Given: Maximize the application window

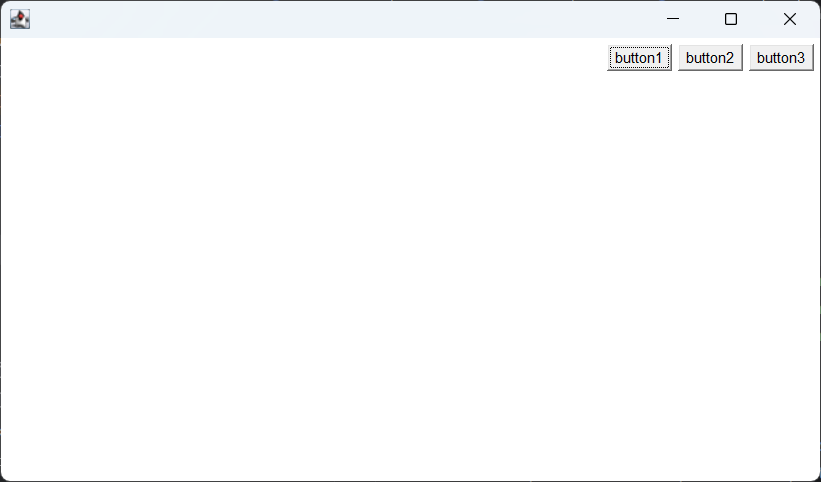Looking at the screenshot, I should pos(731,19).
